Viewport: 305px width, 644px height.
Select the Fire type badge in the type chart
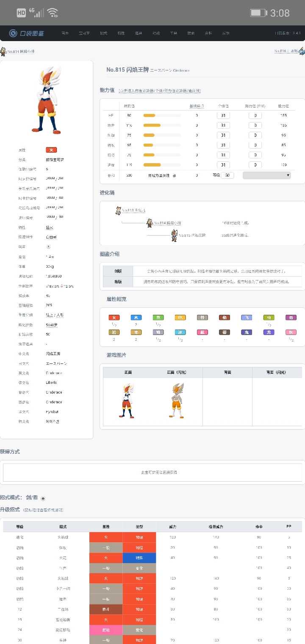coord(114,317)
